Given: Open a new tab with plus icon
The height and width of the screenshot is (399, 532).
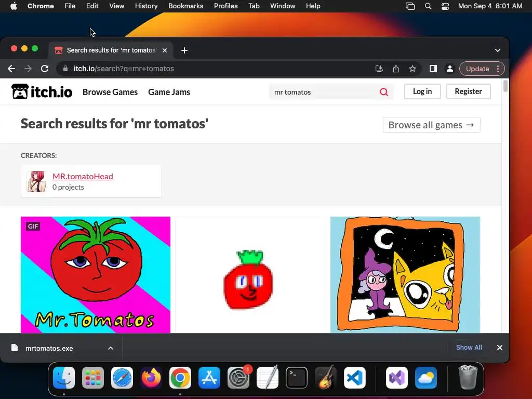Looking at the screenshot, I should point(184,50).
